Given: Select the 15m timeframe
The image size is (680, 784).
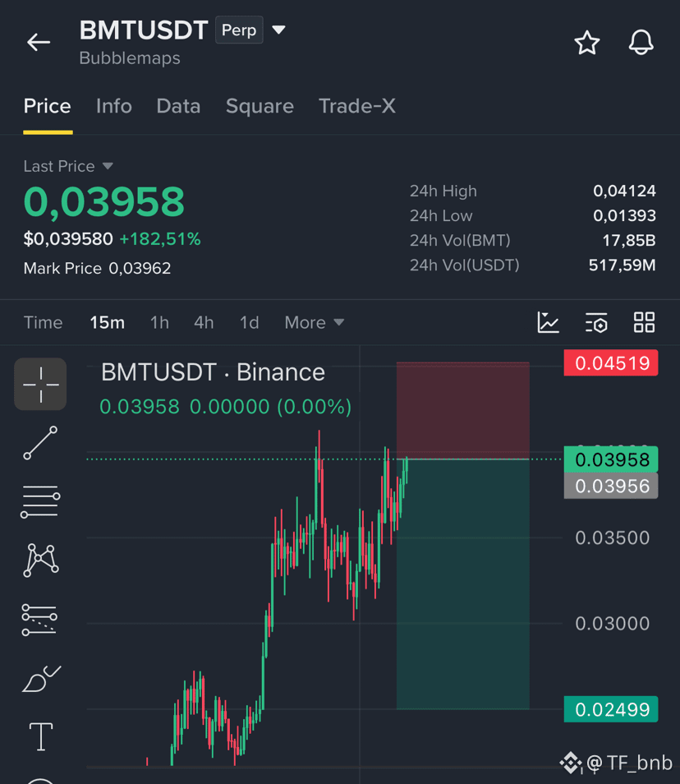Looking at the screenshot, I should point(108,322).
